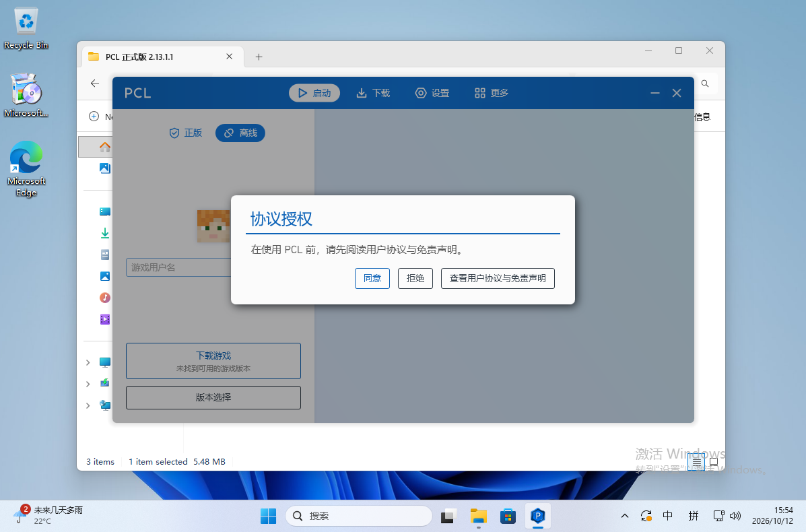Click the player skin avatar
This screenshot has height=532, width=806.
click(213, 226)
